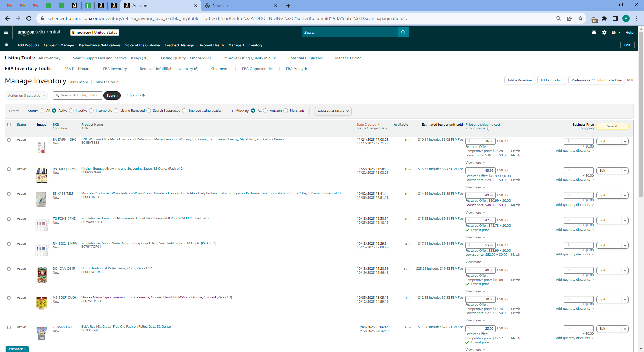This screenshot has width=644, height=352.
Task: Focus the header Search box
Action: coord(350,32)
